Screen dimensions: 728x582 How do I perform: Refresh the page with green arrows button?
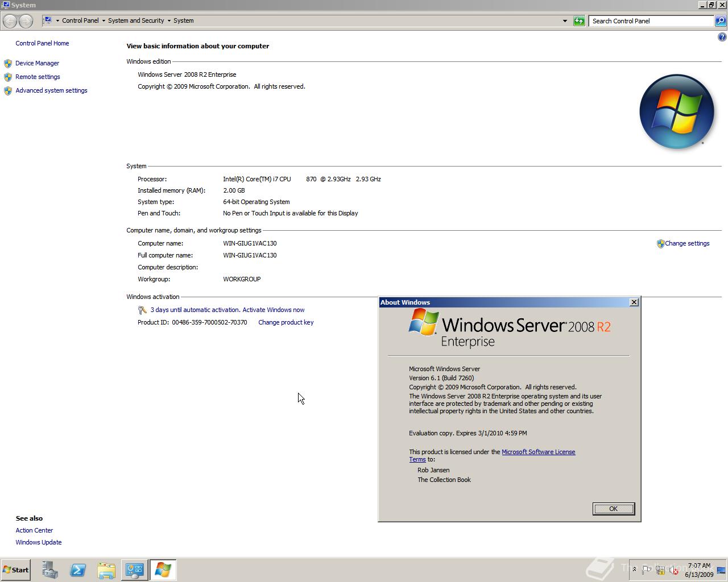pyautogui.click(x=579, y=21)
